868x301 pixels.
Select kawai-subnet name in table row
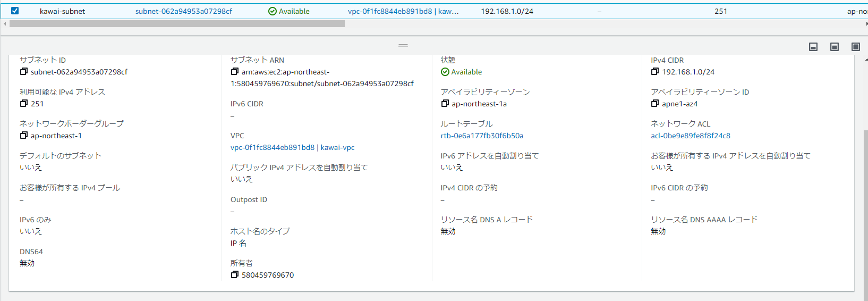point(62,11)
